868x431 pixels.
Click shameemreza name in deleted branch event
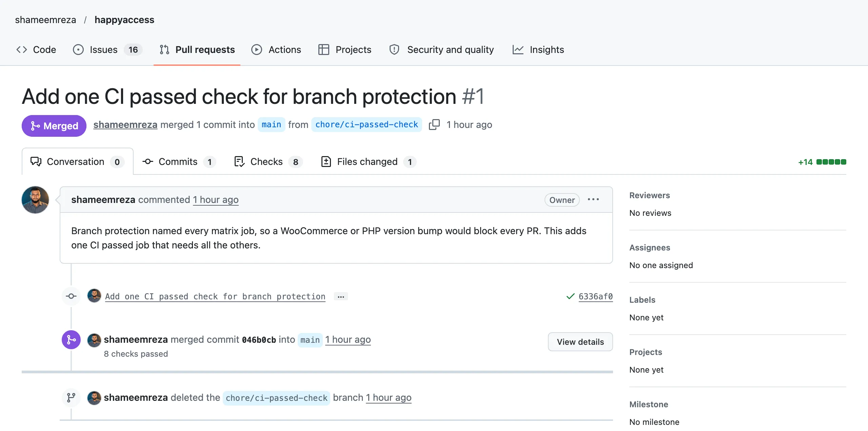point(136,397)
